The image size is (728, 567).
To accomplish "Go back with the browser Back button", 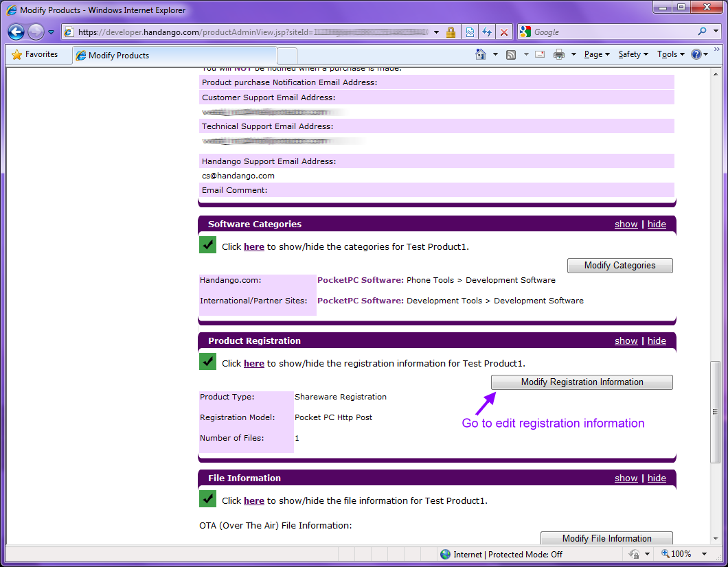I will coord(16,32).
